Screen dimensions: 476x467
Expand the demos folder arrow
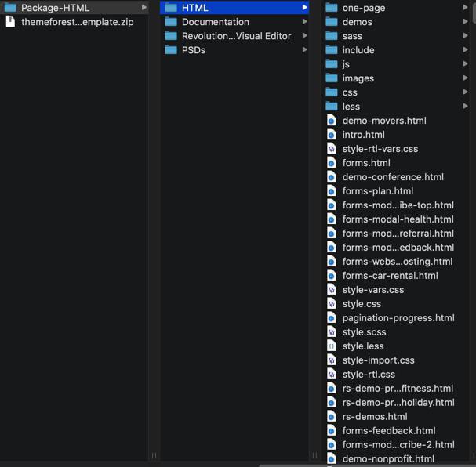coord(466,22)
